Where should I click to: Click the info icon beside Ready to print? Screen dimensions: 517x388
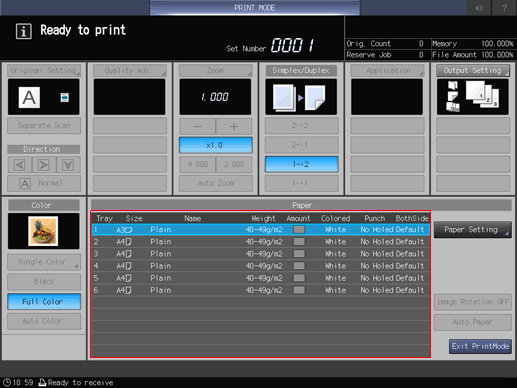pos(24,31)
